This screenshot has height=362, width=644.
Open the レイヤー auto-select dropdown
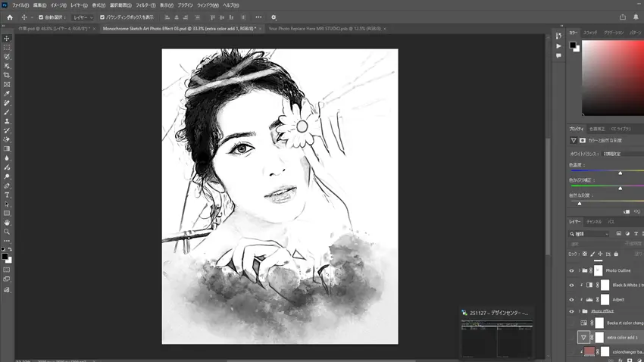(x=83, y=17)
